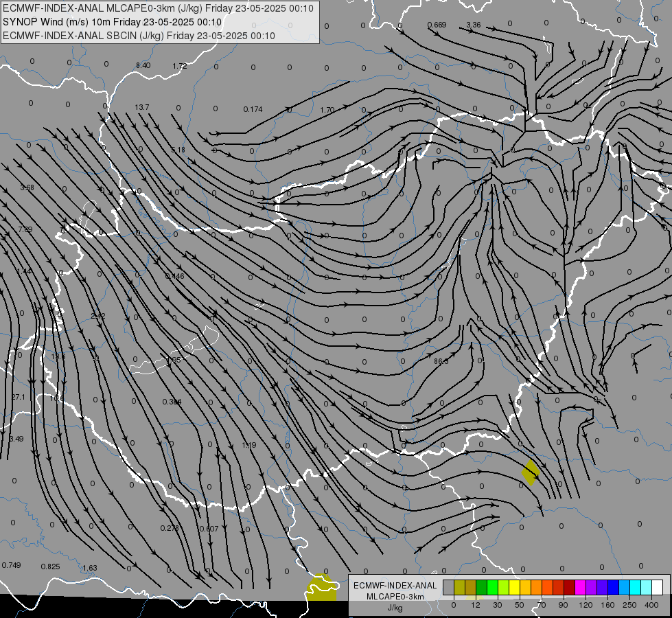Select the SYNOP Wind 10m header line
672x618 pixels.
pyautogui.click(x=112, y=22)
